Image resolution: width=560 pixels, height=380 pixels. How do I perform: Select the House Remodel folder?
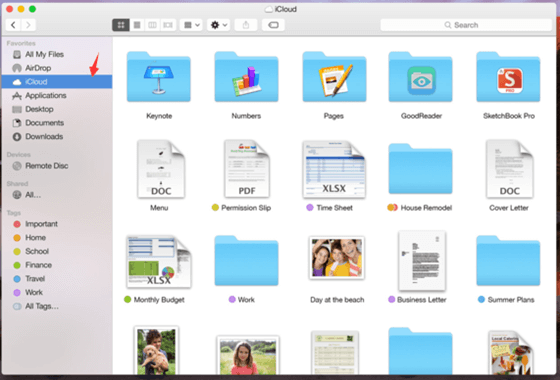click(x=420, y=169)
